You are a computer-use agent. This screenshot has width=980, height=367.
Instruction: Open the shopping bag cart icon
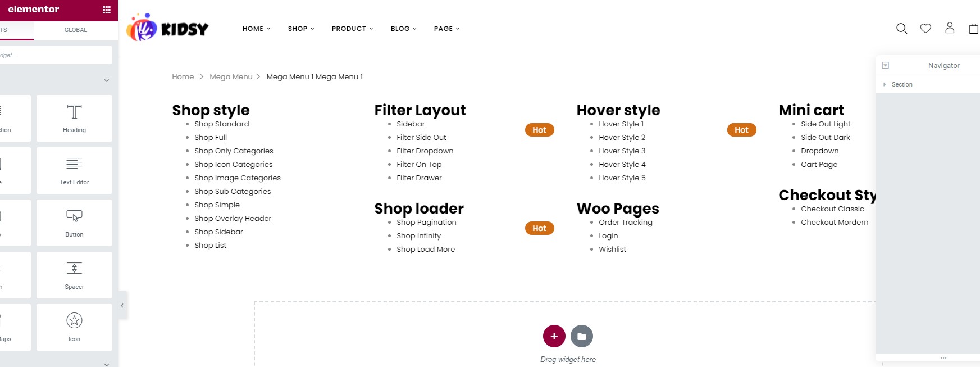click(974, 28)
